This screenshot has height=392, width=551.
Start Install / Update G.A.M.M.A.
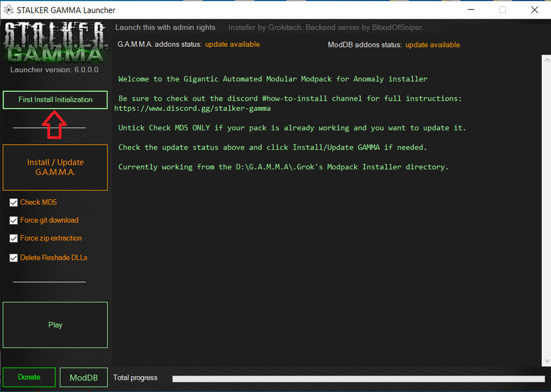(55, 167)
